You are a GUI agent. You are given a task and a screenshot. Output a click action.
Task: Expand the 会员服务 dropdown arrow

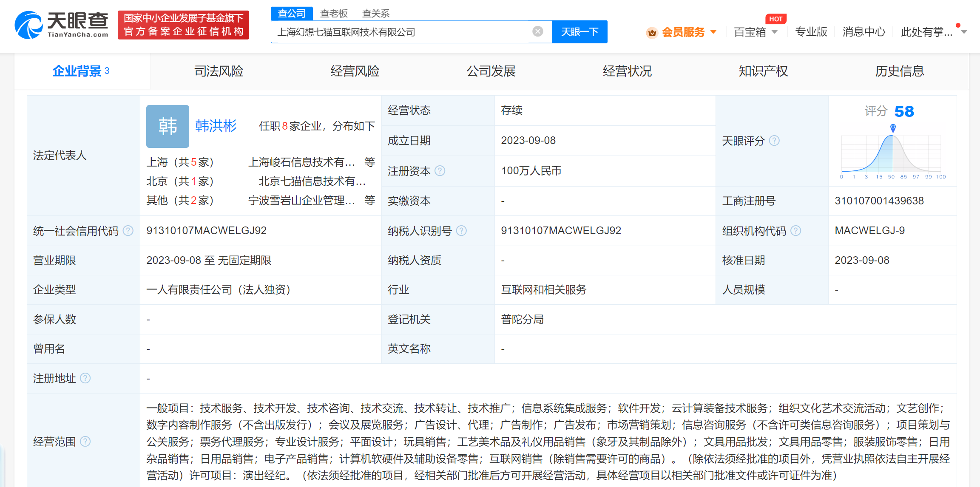click(x=713, y=32)
